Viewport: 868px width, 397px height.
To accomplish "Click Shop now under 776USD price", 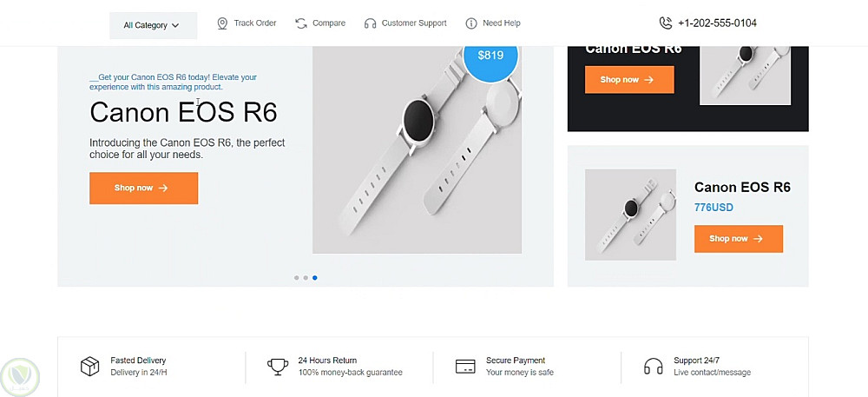I will tap(739, 239).
